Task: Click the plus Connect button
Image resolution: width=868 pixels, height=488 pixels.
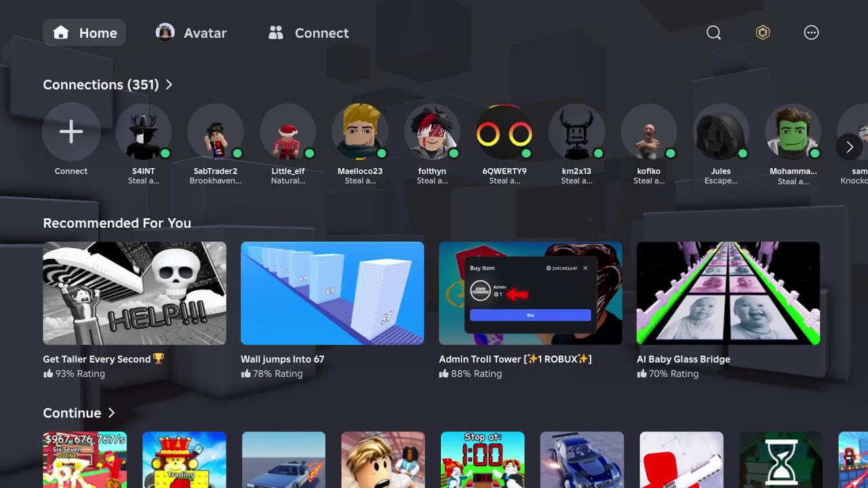Action: point(71,132)
